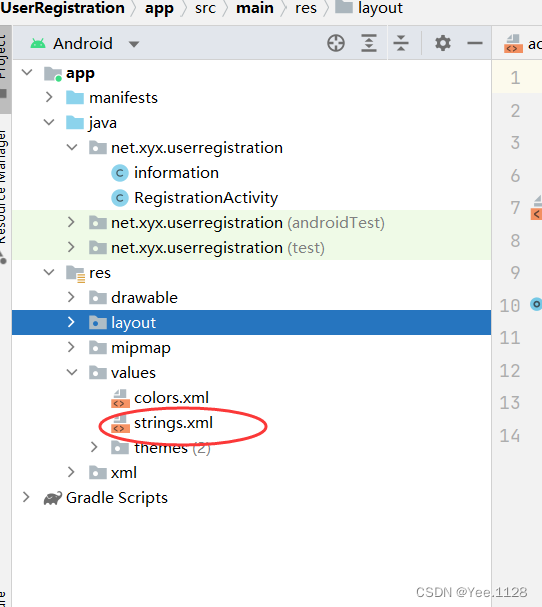The width and height of the screenshot is (542, 607).
Task: Select the information class file
Action: point(176,173)
